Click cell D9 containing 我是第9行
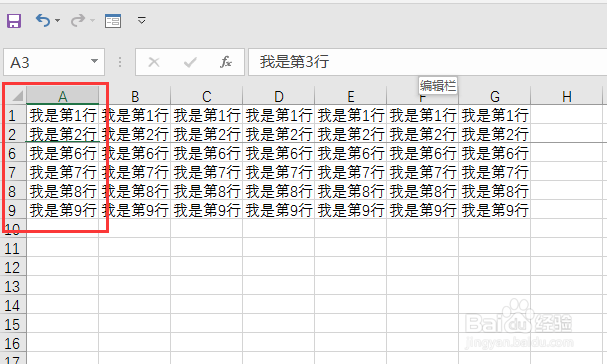 point(278,210)
